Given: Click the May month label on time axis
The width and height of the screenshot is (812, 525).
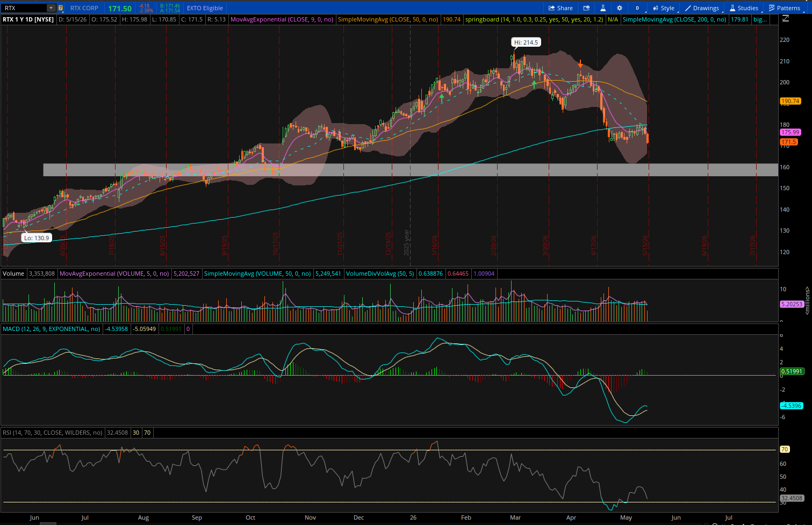Looking at the screenshot, I should tap(626, 518).
